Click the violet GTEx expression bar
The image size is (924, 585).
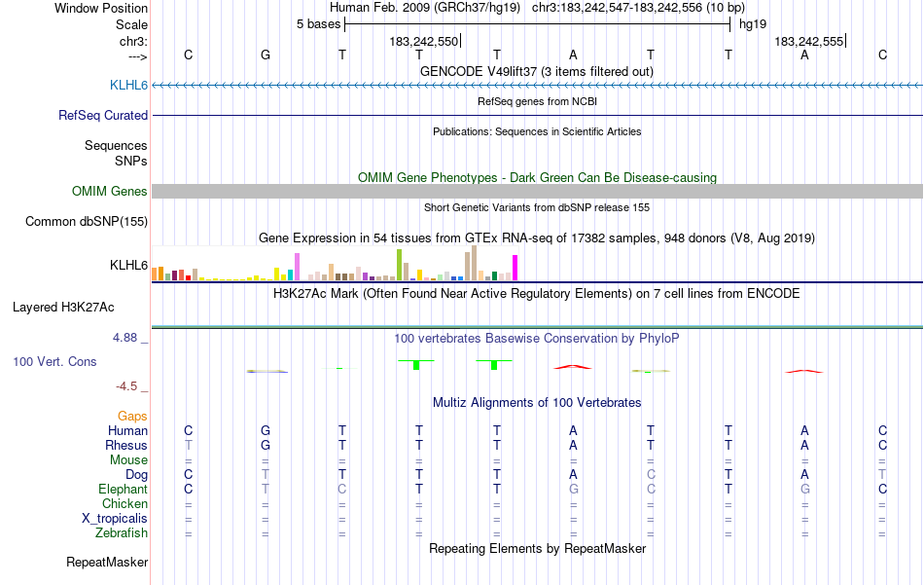click(x=297, y=267)
